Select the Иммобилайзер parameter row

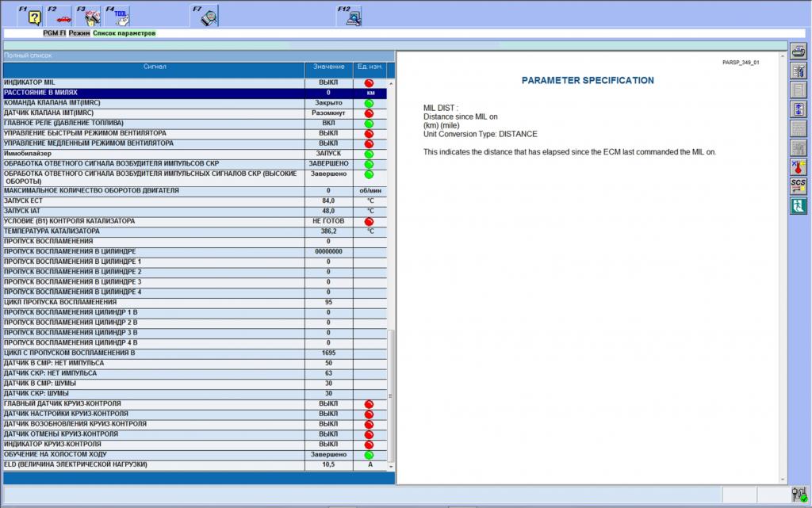(155, 154)
